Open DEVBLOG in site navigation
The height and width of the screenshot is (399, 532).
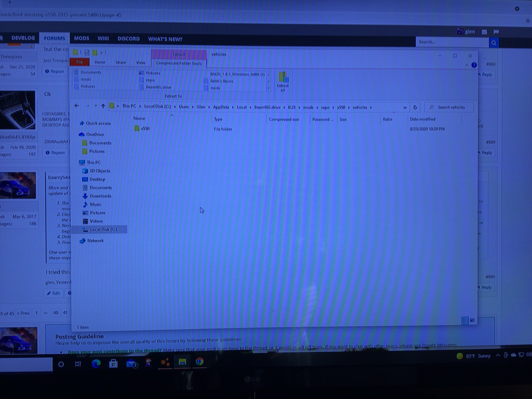pos(23,38)
